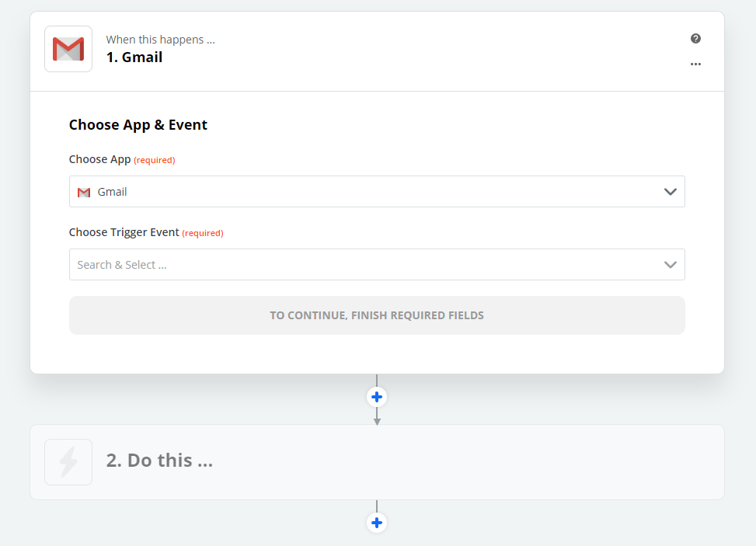The image size is (756, 546).
Task: Open the Gmail app selection combo box
Action: point(377,192)
